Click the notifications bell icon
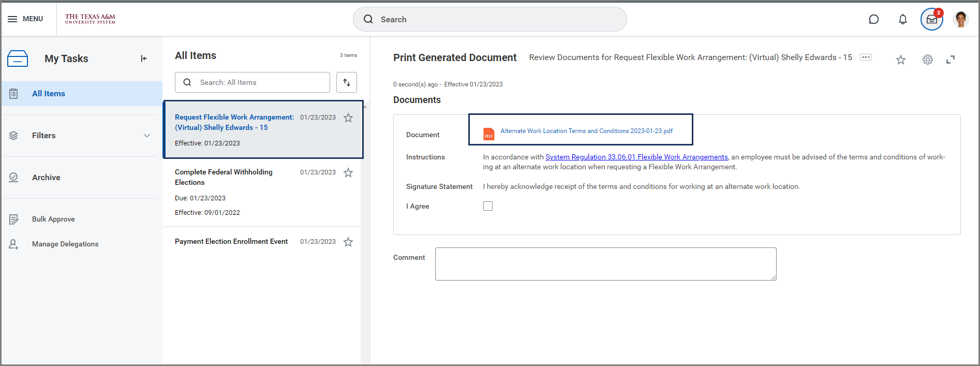Viewport: 980px width, 366px height. (902, 20)
